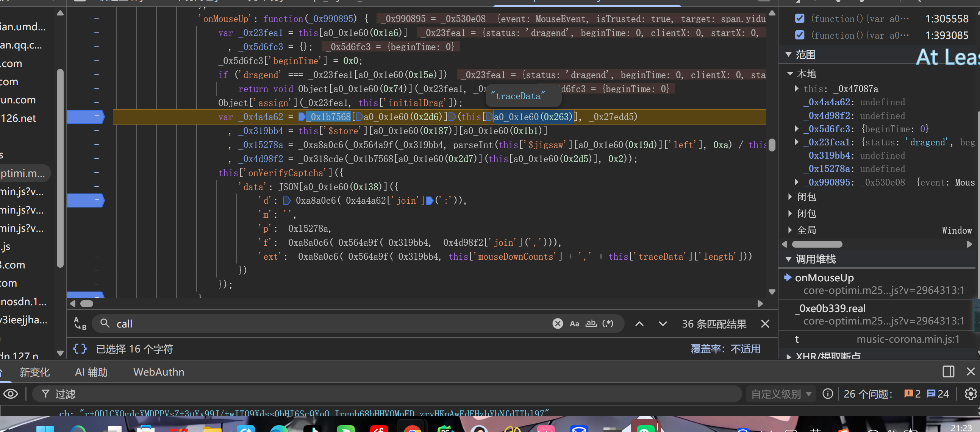Clear the 'call' search text
980x432 pixels.
[557, 324]
